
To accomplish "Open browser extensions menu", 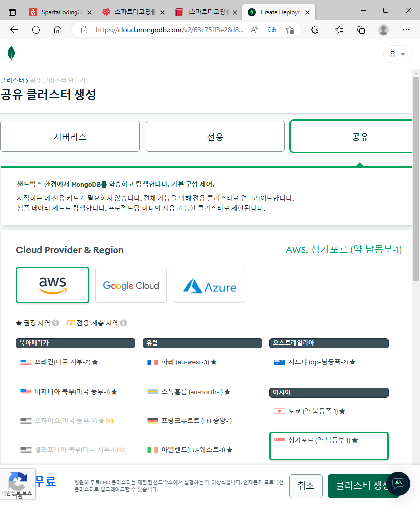I will click(315, 30).
